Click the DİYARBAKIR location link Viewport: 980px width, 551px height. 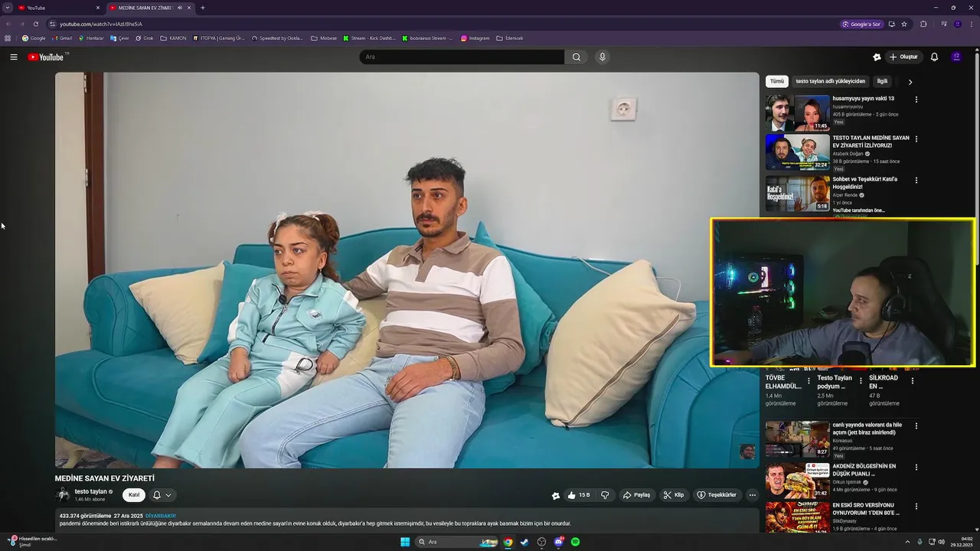161,516
